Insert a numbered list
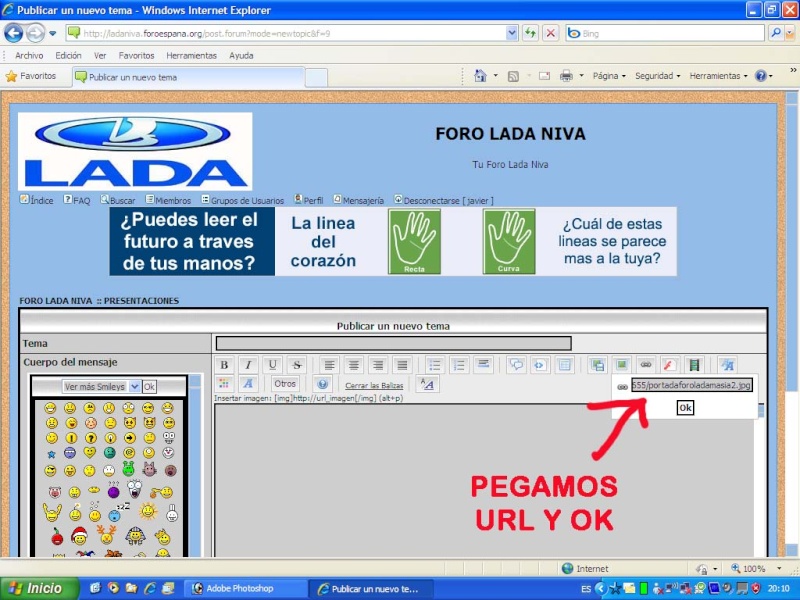 click(x=459, y=365)
